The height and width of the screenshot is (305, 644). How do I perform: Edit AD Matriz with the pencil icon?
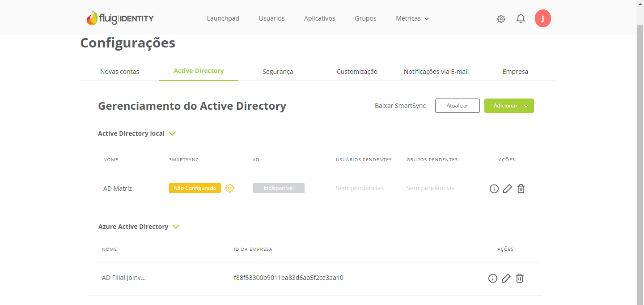507,189
